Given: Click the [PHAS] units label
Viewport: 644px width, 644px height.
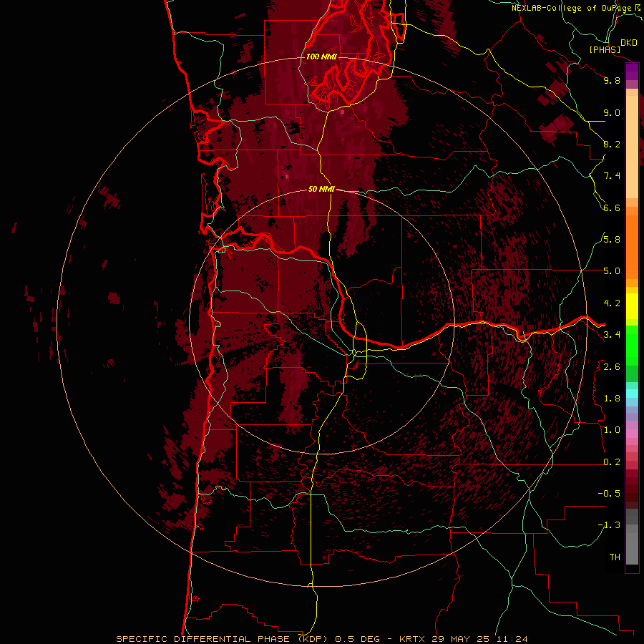Looking at the screenshot, I should [605, 49].
